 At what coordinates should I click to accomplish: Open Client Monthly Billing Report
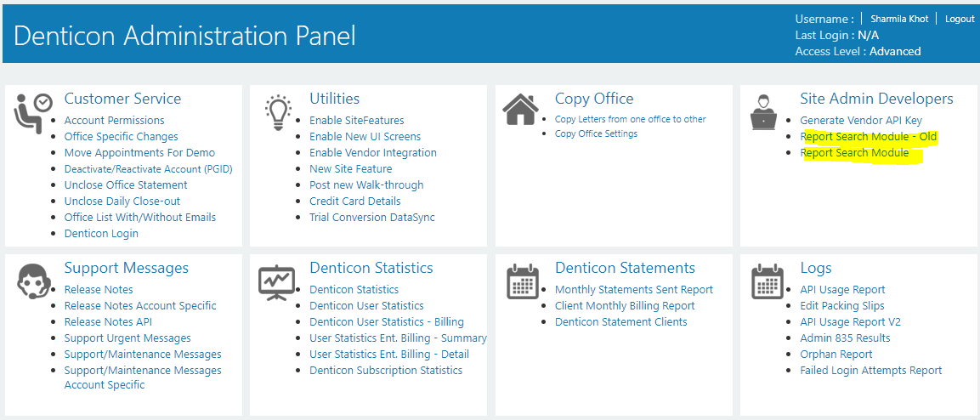click(x=625, y=305)
